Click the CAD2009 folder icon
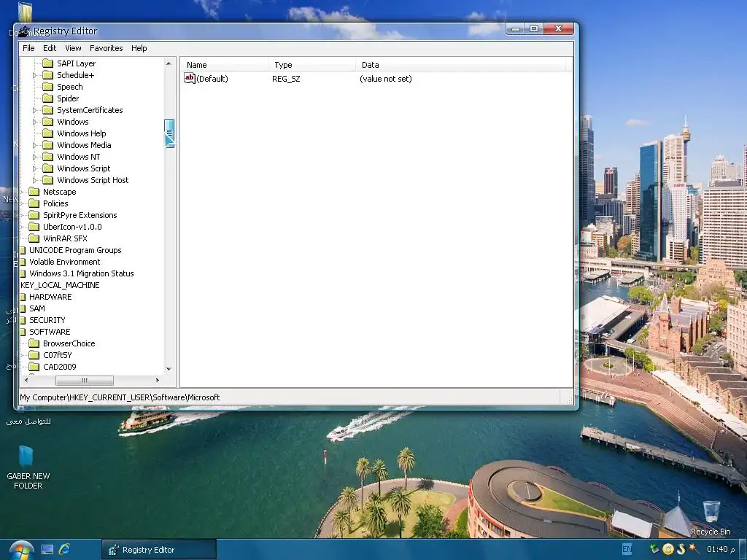Image resolution: width=747 pixels, height=560 pixels. (x=34, y=367)
